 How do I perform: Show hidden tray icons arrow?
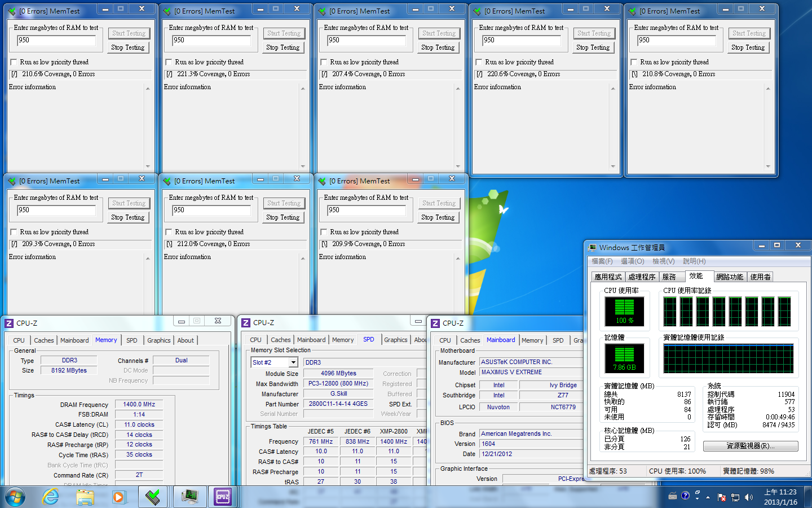click(x=708, y=497)
